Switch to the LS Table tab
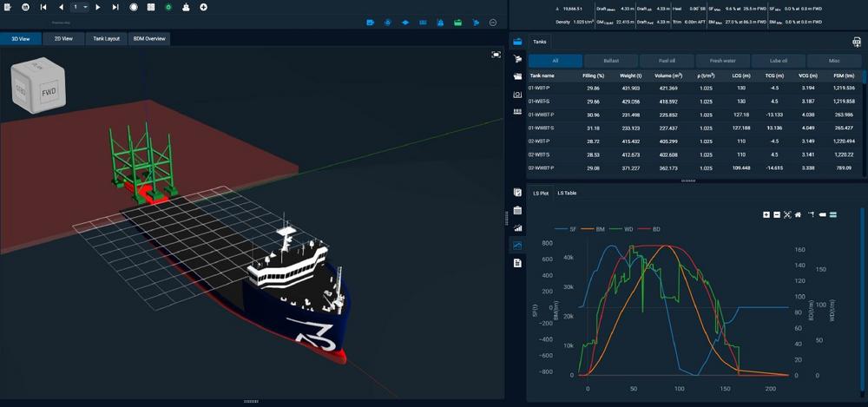Image resolution: width=868 pixels, height=407 pixels. (x=567, y=193)
